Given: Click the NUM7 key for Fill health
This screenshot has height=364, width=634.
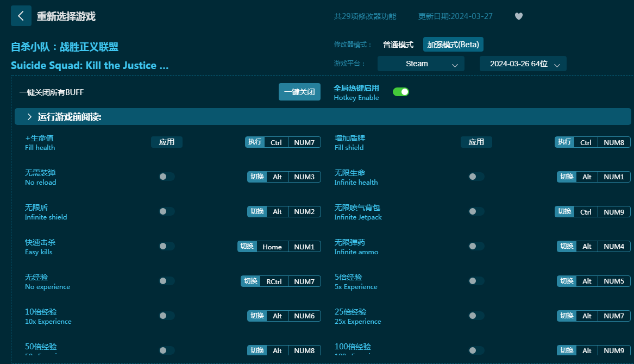Looking at the screenshot, I should point(304,142).
